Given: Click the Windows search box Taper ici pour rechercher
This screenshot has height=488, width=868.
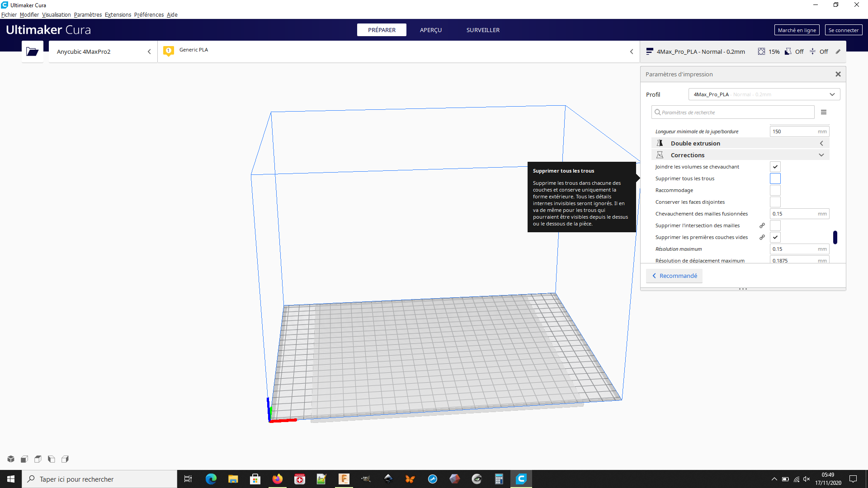Looking at the screenshot, I should pos(99,479).
